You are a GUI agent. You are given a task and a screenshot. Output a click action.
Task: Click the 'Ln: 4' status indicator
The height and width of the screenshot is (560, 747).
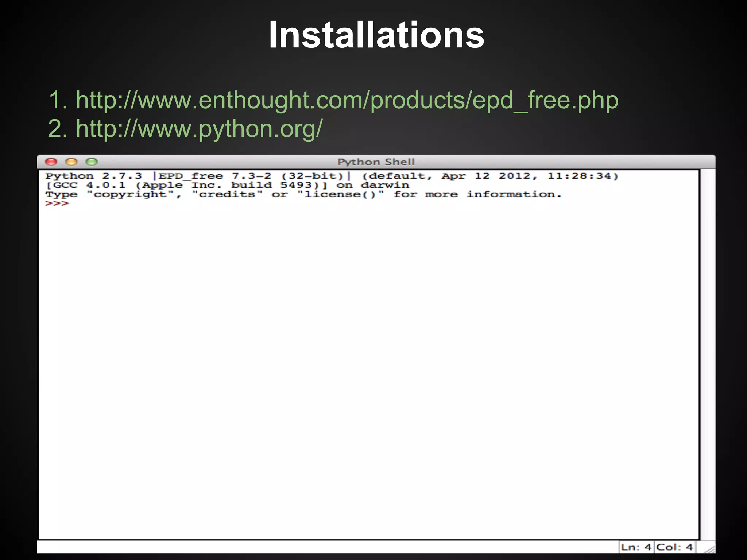point(636,547)
